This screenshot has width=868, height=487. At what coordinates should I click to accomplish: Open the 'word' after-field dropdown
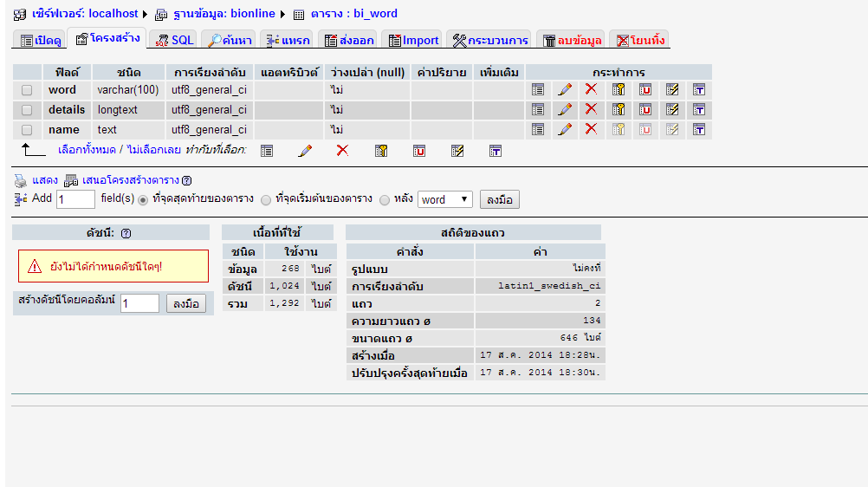point(444,199)
